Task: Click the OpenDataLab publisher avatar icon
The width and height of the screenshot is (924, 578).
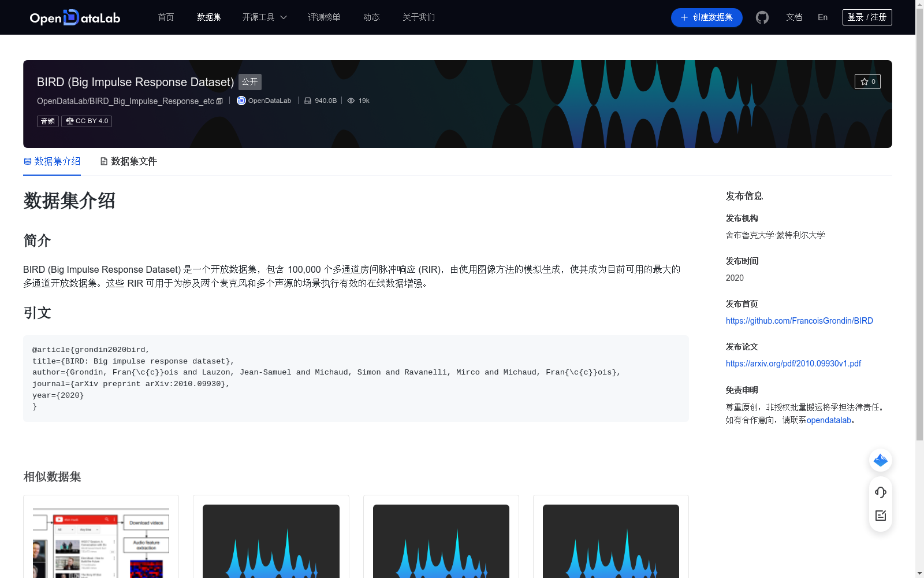Action: coord(241,101)
